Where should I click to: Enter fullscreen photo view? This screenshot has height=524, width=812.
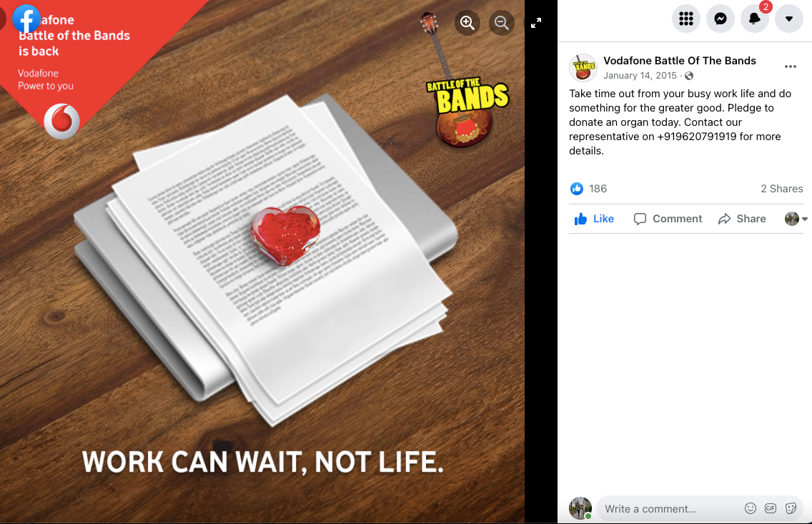(x=536, y=23)
